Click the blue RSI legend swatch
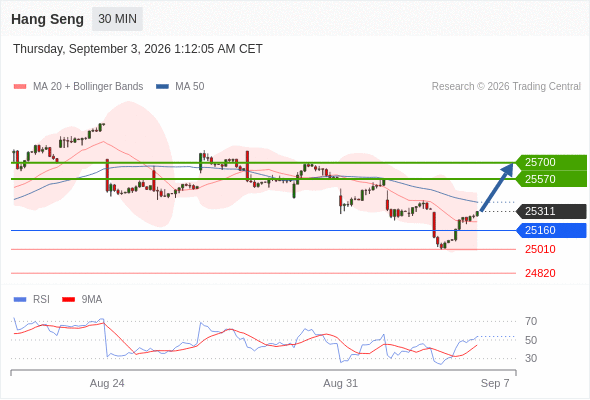The height and width of the screenshot is (400, 590). (x=20, y=300)
